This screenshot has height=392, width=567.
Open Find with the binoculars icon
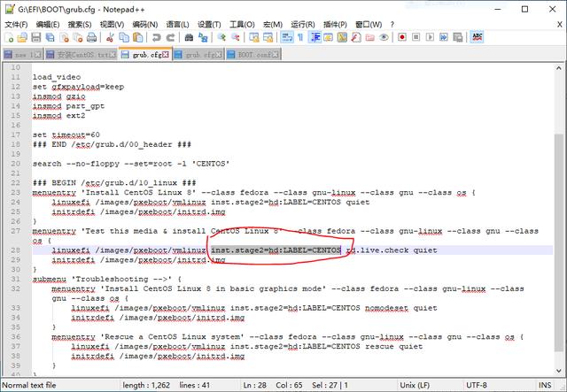[x=189, y=37]
